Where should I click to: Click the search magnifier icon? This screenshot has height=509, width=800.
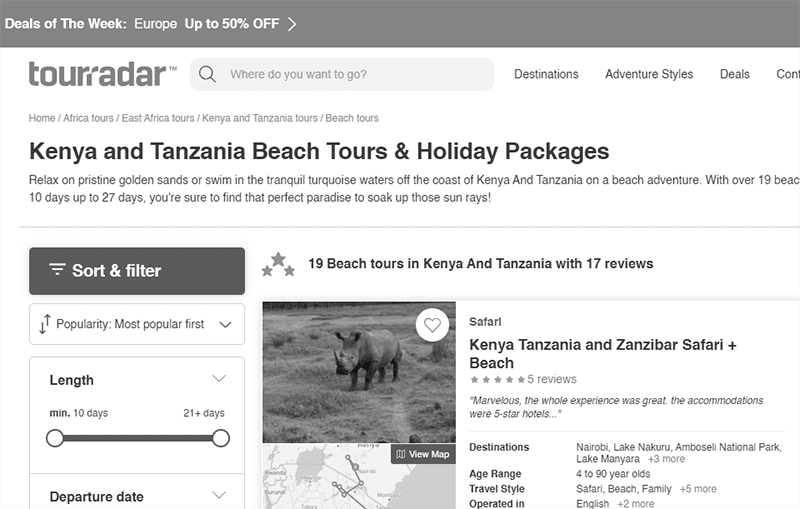207,74
